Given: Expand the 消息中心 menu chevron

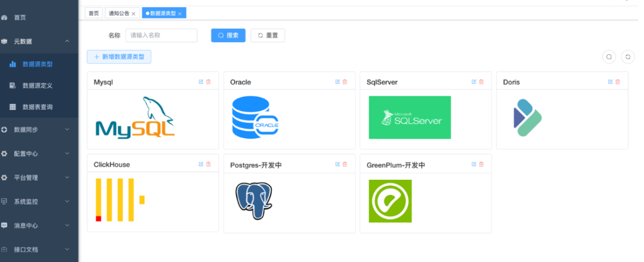Looking at the screenshot, I should tap(67, 225).
